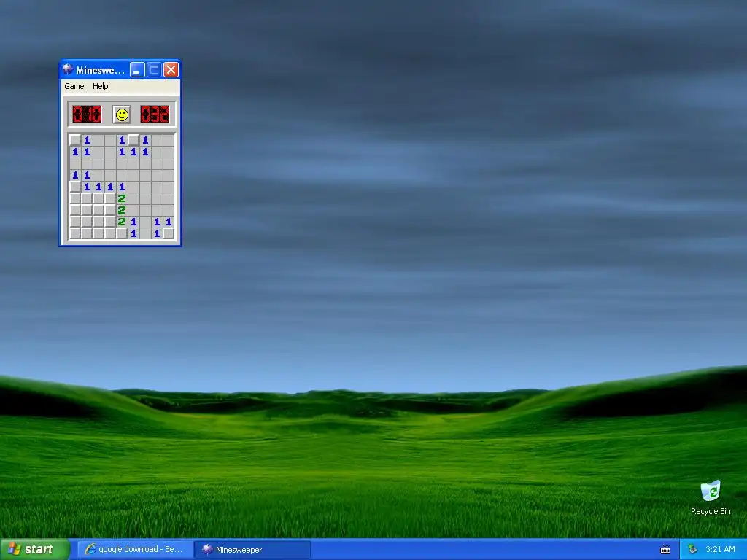This screenshot has height=560, width=747.
Task: Uncover the covered cell in the board's bottom-left corner
Action: 75,233
